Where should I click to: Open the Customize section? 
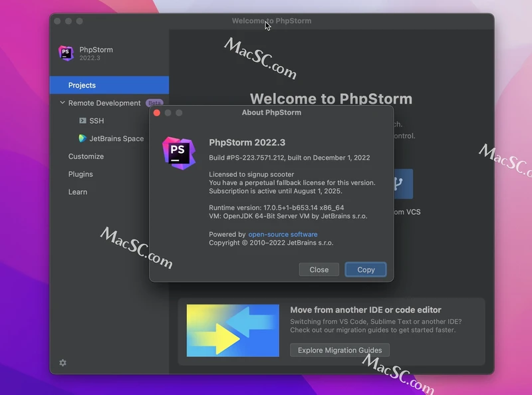pyautogui.click(x=86, y=156)
